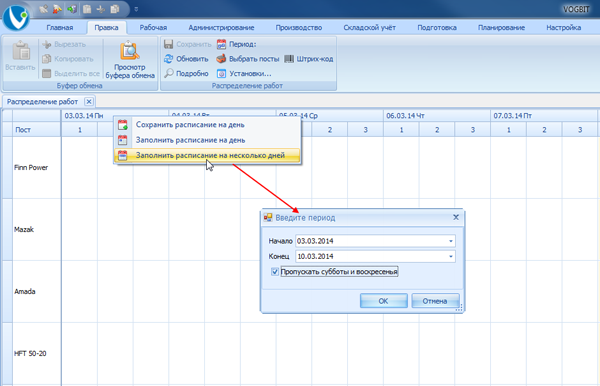
Task: Open the quick access toolbar customize arrow
Action: (x=136, y=9)
